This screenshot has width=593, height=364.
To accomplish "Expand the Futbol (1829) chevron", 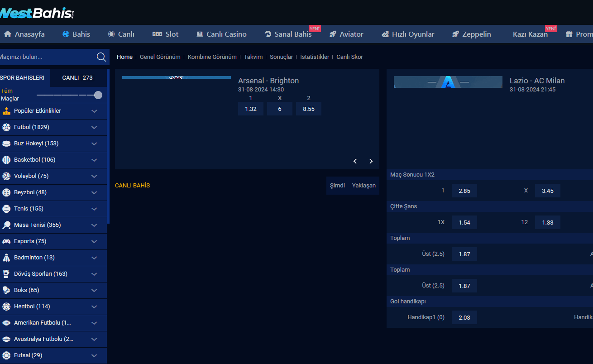I will [94, 127].
